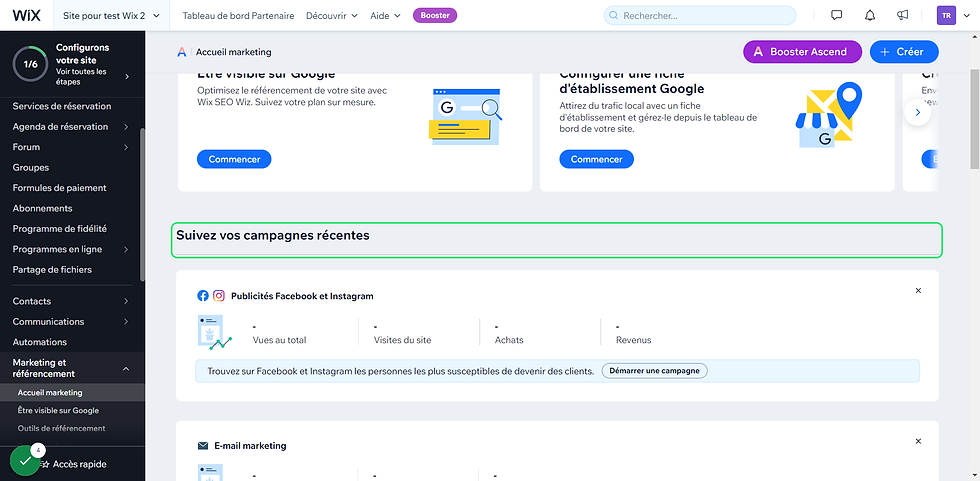Click the Google search illustration
Screen dimensions: 980x481
[x=466, y=116]
